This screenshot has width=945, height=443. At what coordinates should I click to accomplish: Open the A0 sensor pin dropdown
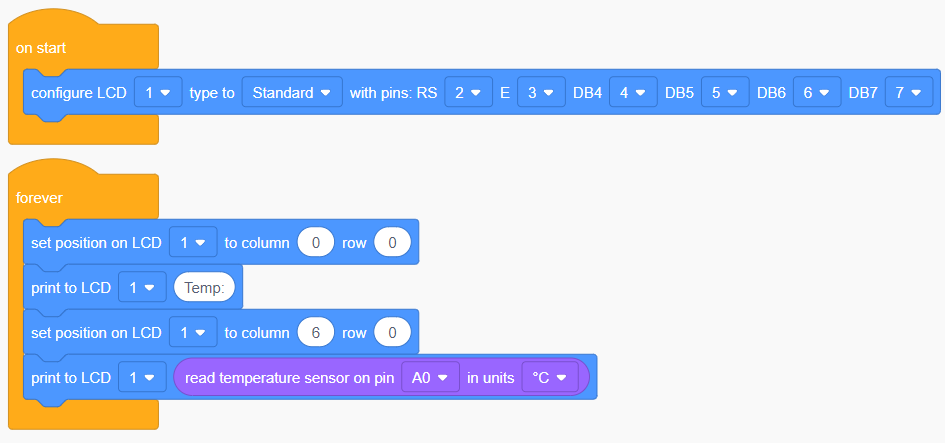[x=430, y=378]
